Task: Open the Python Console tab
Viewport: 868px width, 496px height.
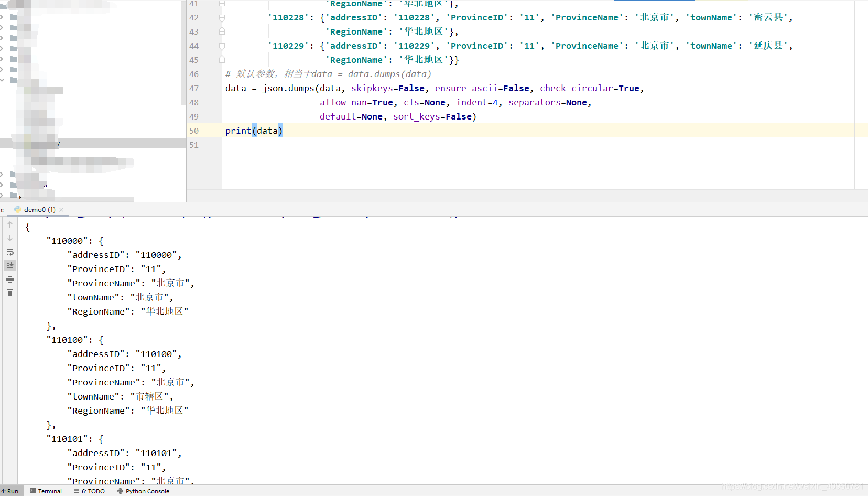Action: point(143,491)
